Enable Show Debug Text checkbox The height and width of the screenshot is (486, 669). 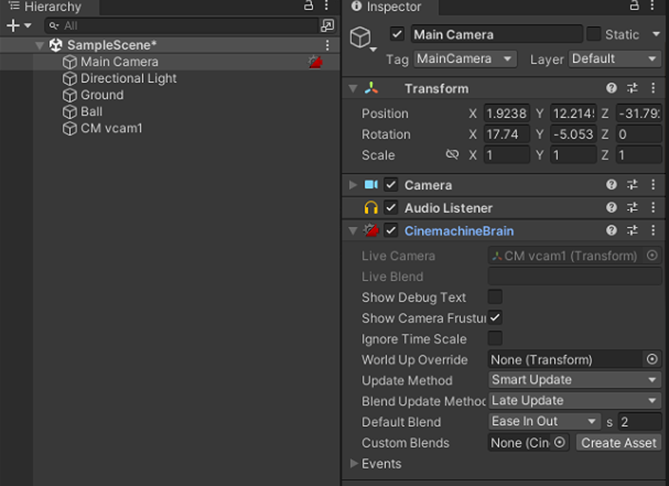point(495,297)
